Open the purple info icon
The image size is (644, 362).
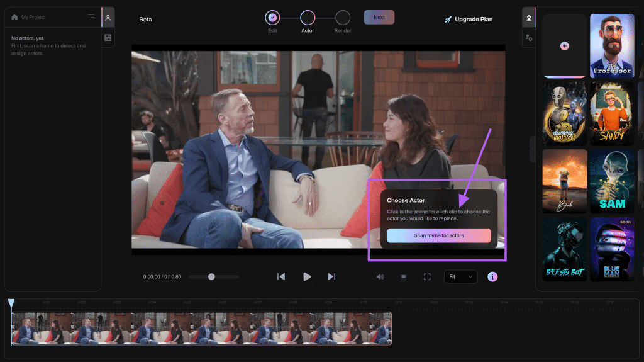[492, 277]
